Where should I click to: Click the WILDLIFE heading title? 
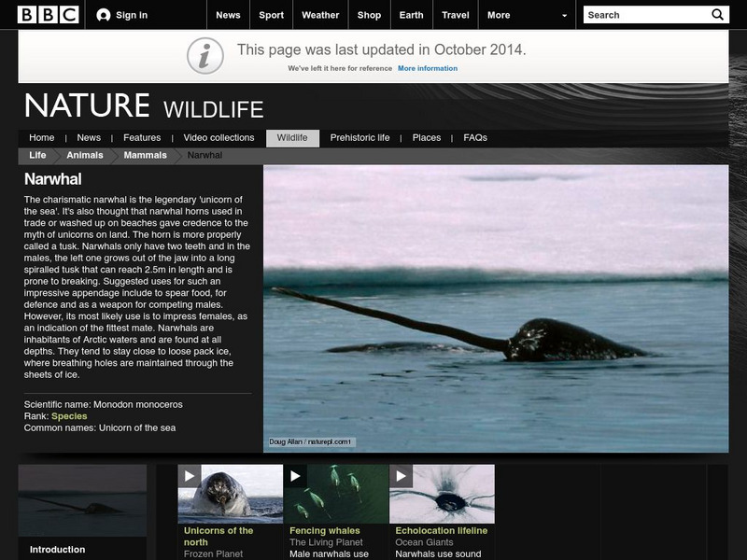[214, 109]
